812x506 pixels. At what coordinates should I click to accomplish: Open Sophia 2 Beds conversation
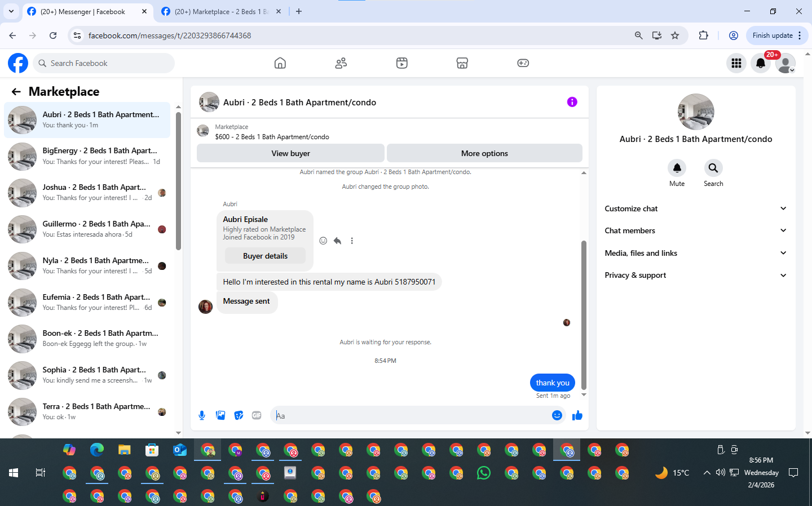tap(87, 375)
